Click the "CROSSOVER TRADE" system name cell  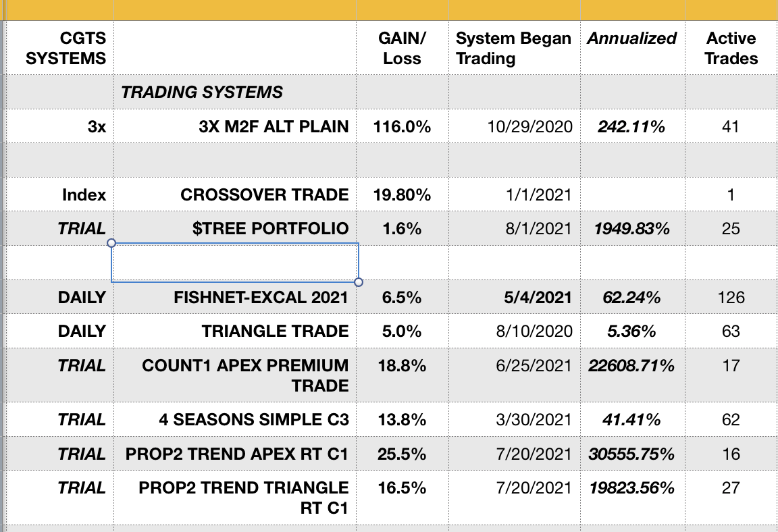coord(265,195)
